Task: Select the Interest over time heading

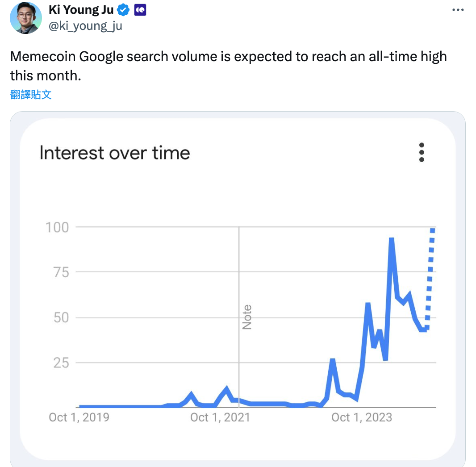Action: (x=115, y=153)
